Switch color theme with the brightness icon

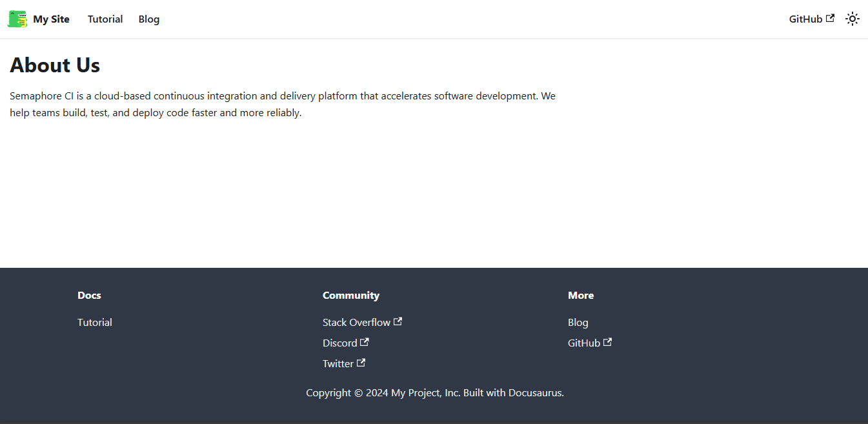click(853, 19)
